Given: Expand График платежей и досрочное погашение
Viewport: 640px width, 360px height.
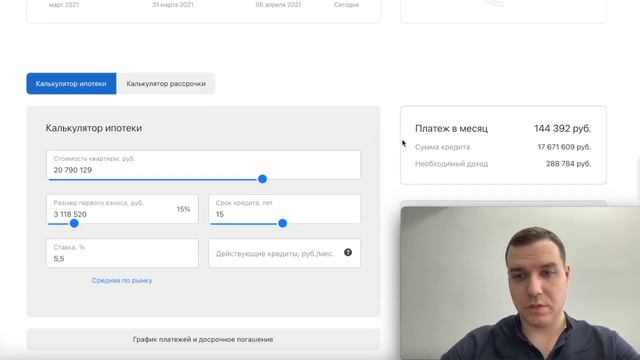Looking at the screenshot, I should 203,339.
